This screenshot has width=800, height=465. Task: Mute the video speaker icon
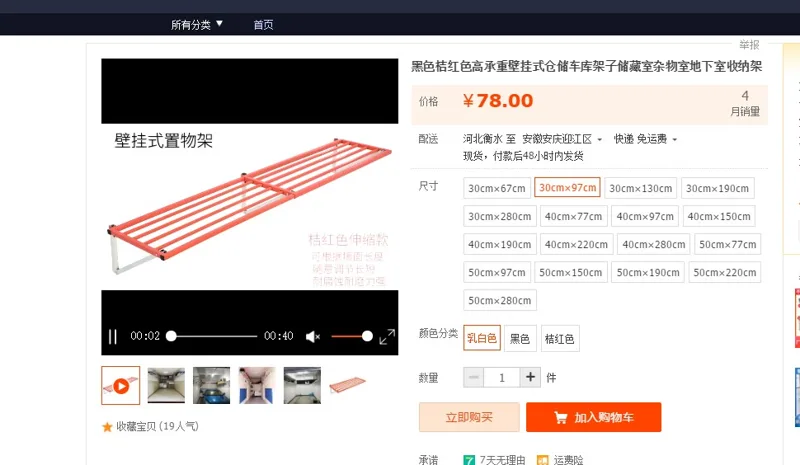pos(313,336)
